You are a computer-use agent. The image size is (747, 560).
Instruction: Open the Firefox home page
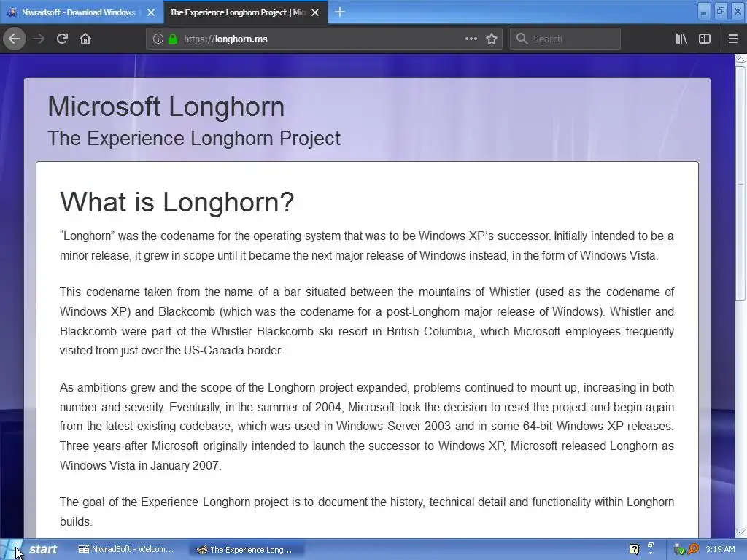pyautogui.click(x=85, y=39)
